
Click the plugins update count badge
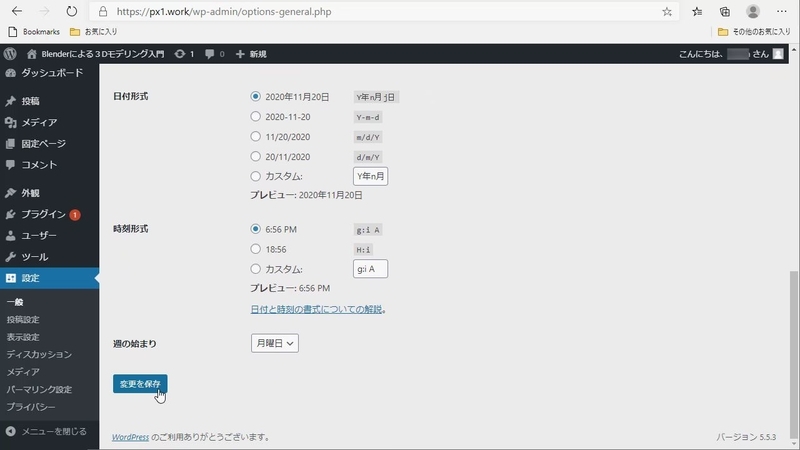pyautogui.click(x=74, y=215)
